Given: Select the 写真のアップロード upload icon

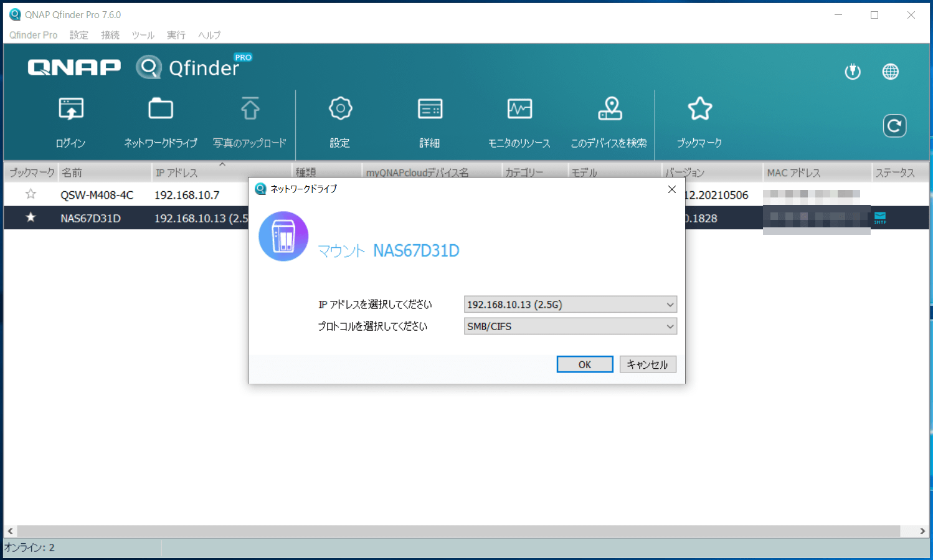Looking at the screenshot, I should coord(250,109).
